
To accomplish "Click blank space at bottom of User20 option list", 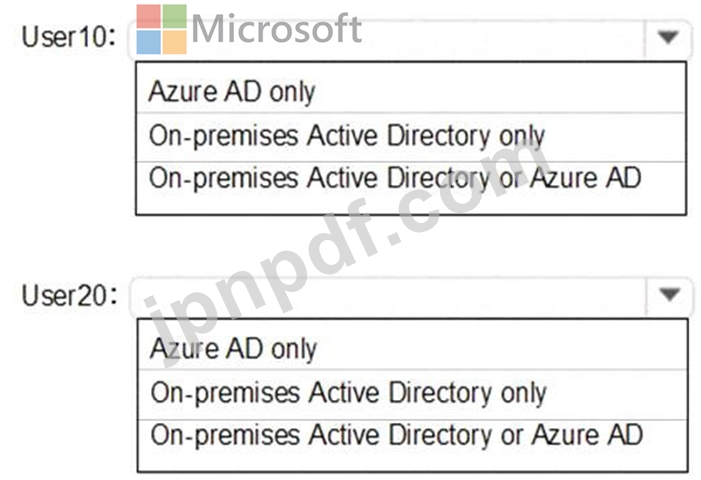I will pos(412,462).
